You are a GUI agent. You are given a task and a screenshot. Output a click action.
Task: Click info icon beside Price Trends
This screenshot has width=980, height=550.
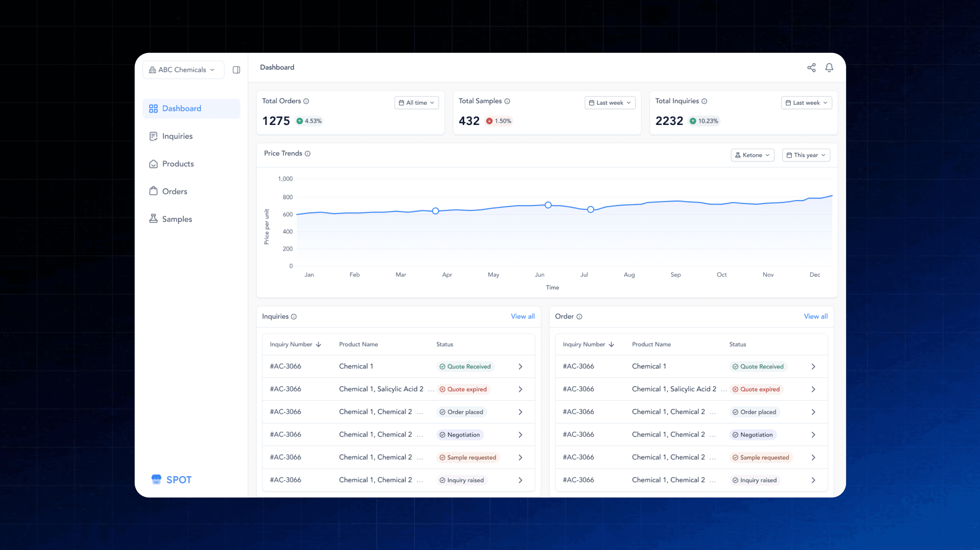[x=308, y=154]
